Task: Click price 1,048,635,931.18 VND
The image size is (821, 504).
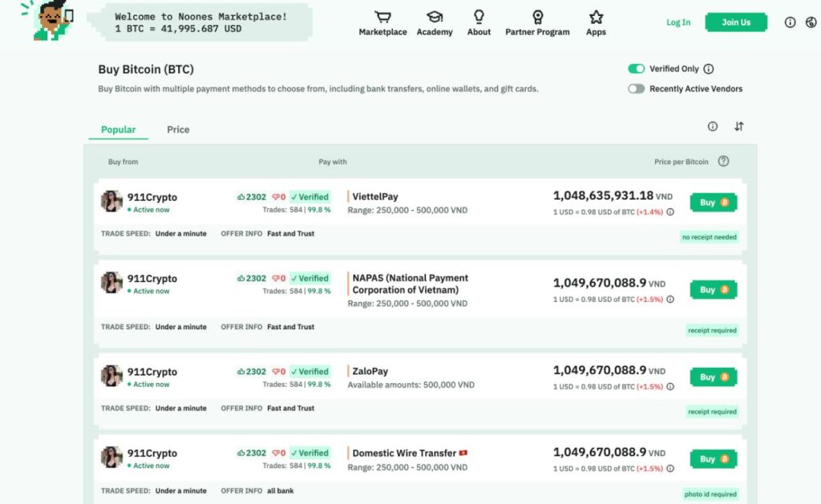Action: (613, 196)
